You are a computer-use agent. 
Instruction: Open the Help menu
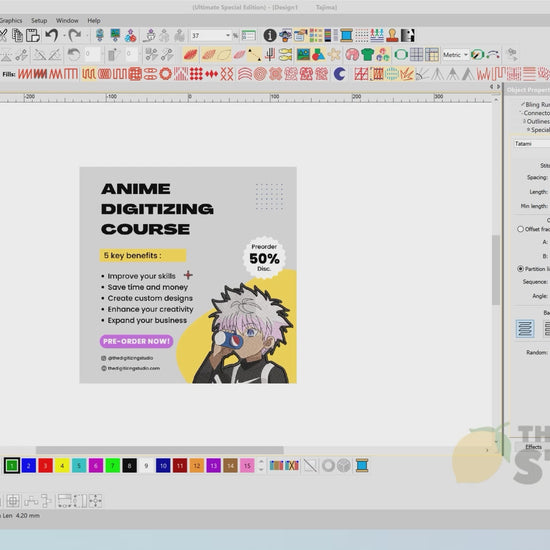point(94,20)
